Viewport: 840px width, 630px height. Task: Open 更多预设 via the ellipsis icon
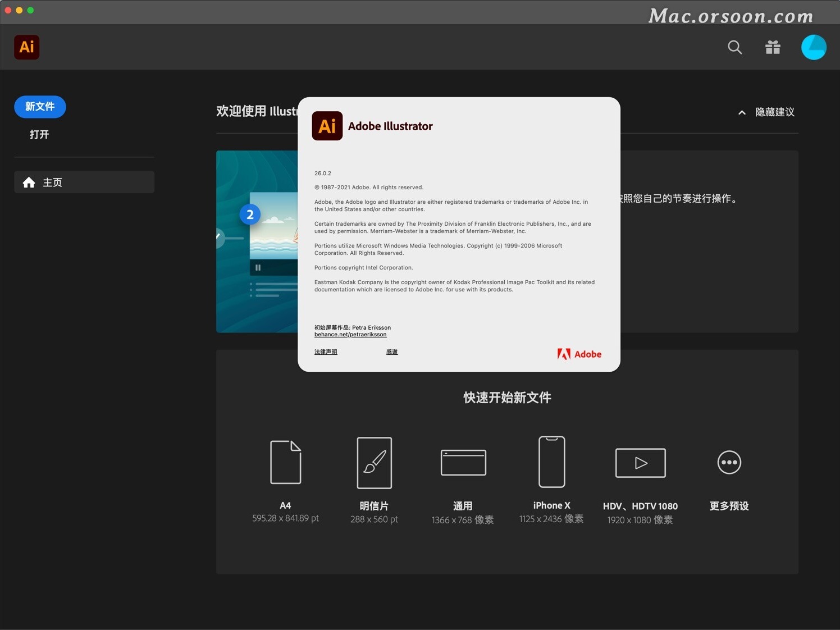click(x=728, y=463)
